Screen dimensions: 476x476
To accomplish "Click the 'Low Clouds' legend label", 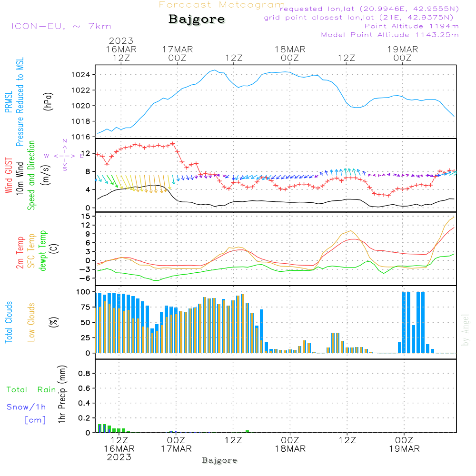I will (31, 322).
